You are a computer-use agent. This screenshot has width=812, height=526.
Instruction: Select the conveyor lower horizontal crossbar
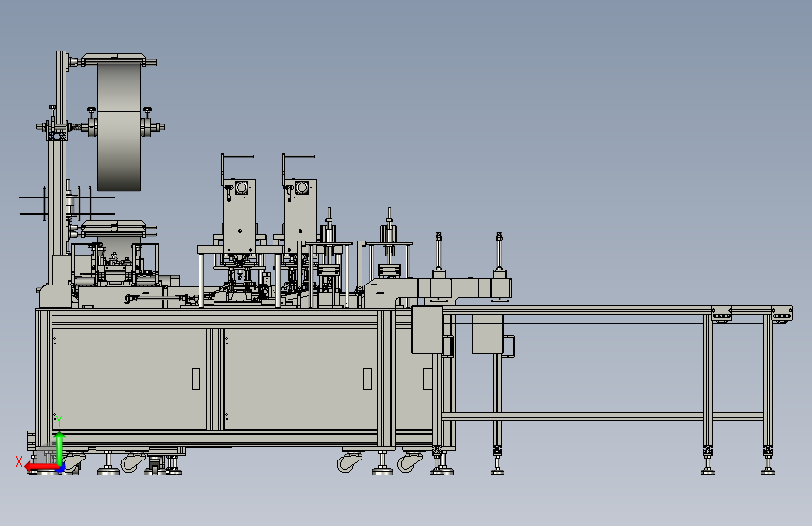coord(603,416)
